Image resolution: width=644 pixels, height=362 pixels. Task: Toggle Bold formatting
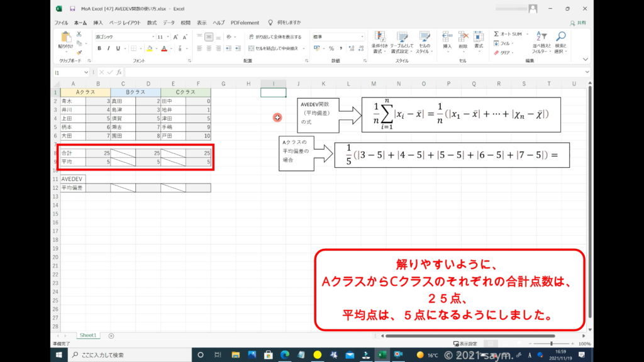click(99, 48)
